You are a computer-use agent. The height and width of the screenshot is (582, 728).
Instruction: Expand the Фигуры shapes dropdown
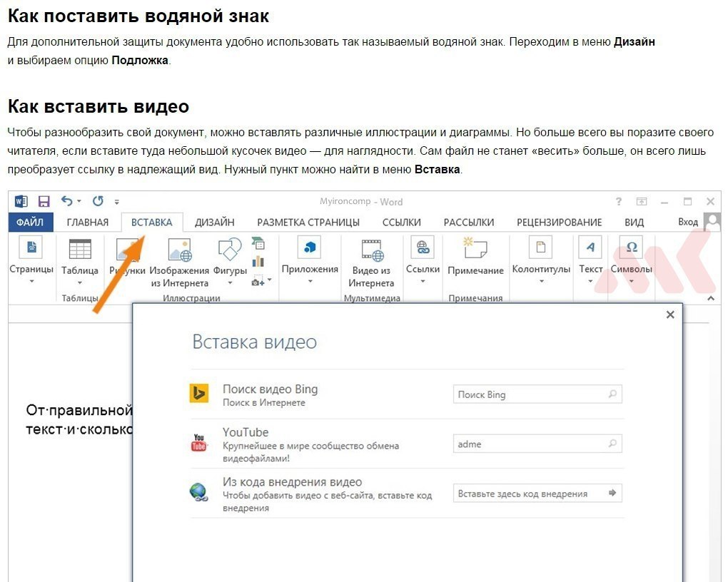pos(230,282)
